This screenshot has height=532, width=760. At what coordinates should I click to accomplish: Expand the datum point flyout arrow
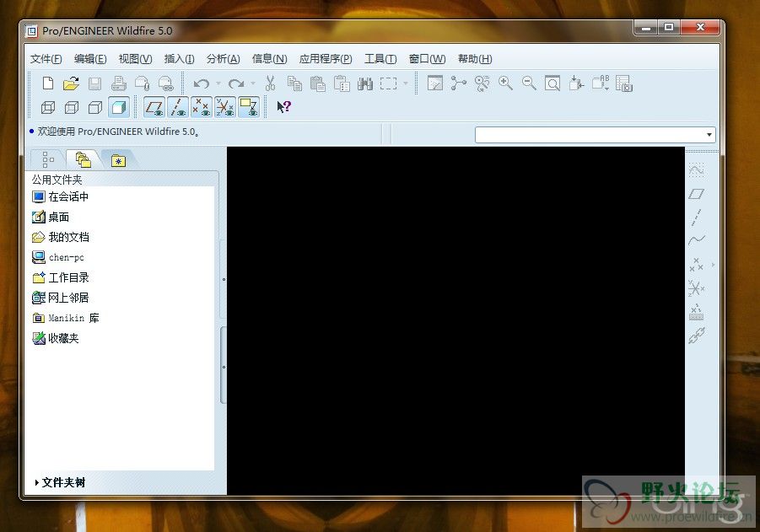[713, 265]
